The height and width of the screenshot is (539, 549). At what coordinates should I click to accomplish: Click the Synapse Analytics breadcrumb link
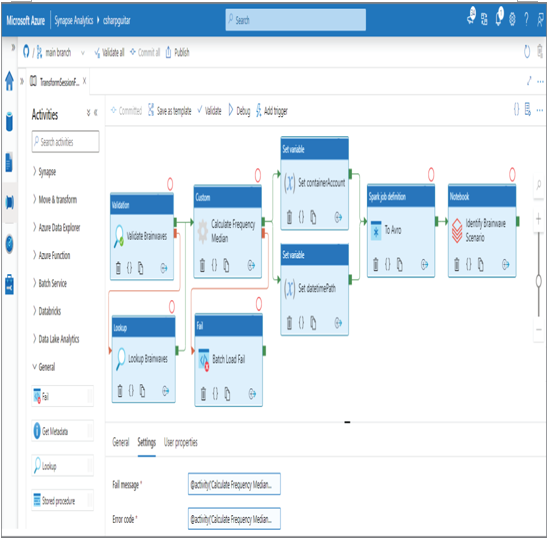(74, 20)
